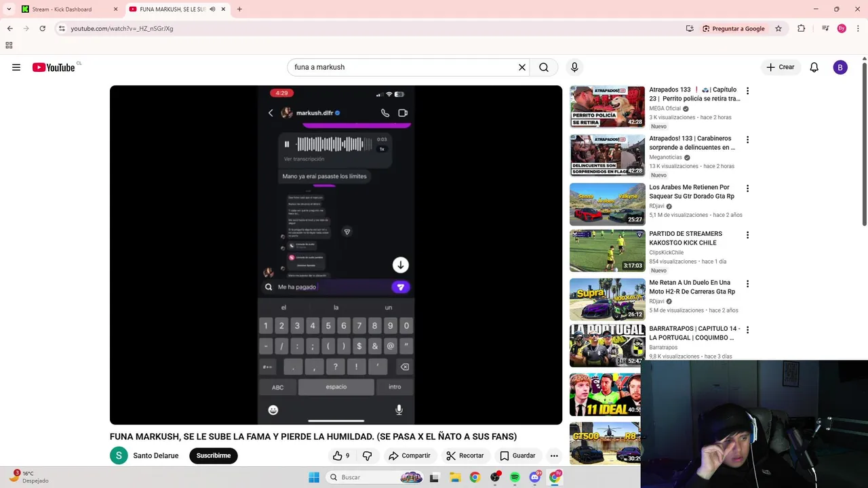Image resolution: width=868 pixels, height=488 pixels.
Task: Open the Recortar clip button
Action: [x=465, y=455]
